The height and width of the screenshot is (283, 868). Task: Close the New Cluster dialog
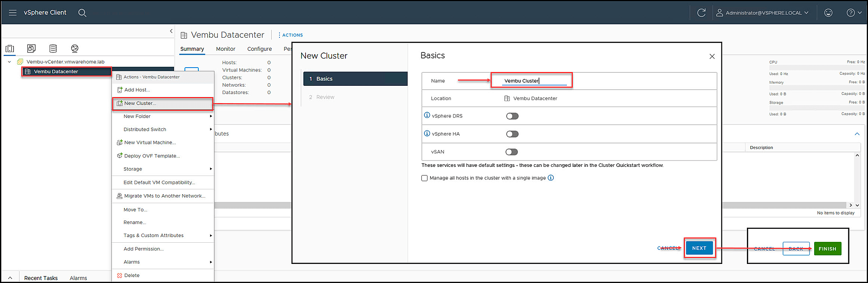[x=712, y=56]
